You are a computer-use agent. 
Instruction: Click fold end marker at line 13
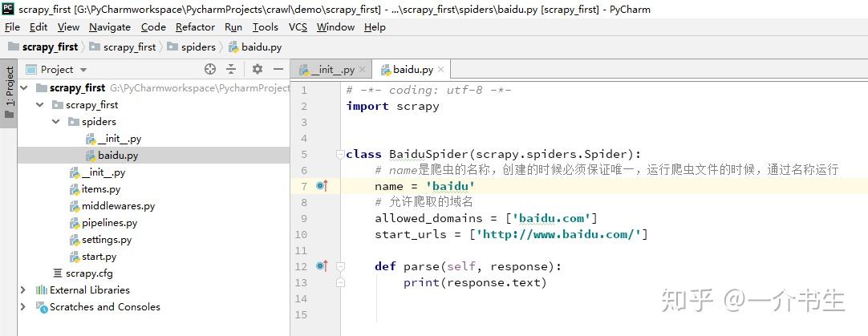(340, 282)
